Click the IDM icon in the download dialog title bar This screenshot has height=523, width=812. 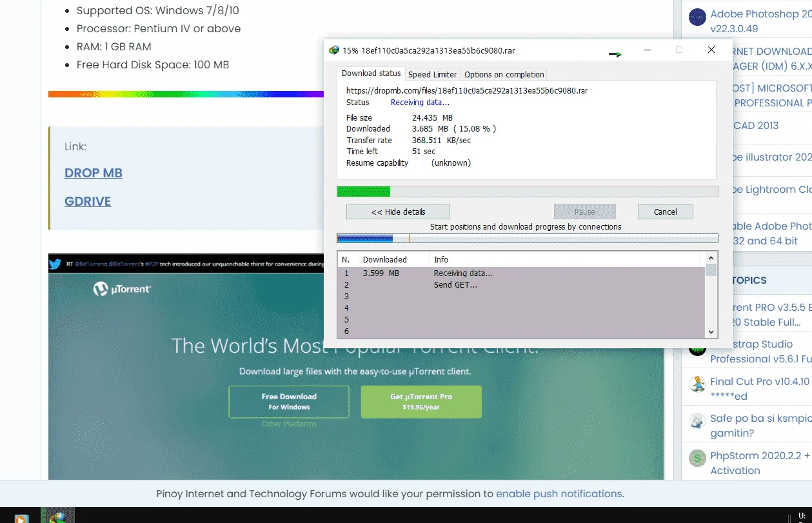point(333,50)
